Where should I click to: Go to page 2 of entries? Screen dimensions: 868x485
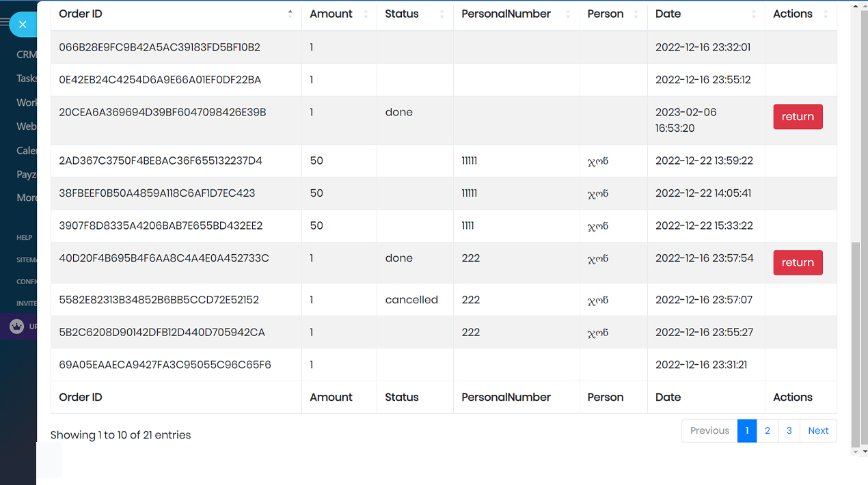[x=768, y=431]
